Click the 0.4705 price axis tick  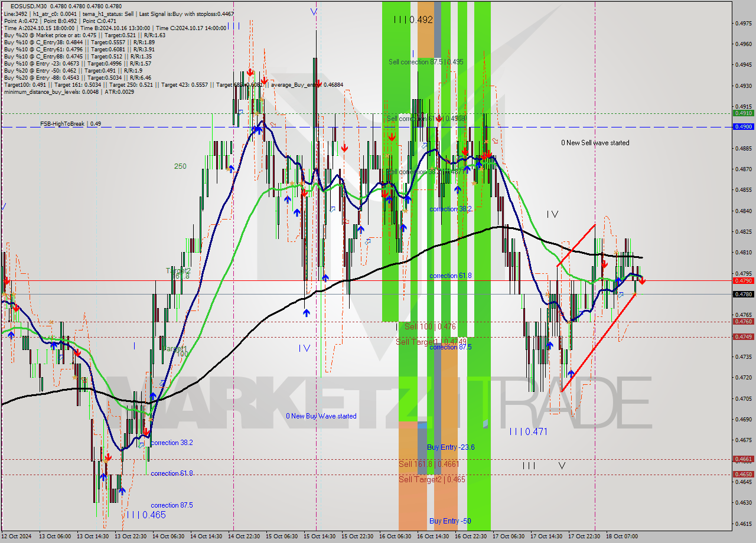tap(743, 398)
